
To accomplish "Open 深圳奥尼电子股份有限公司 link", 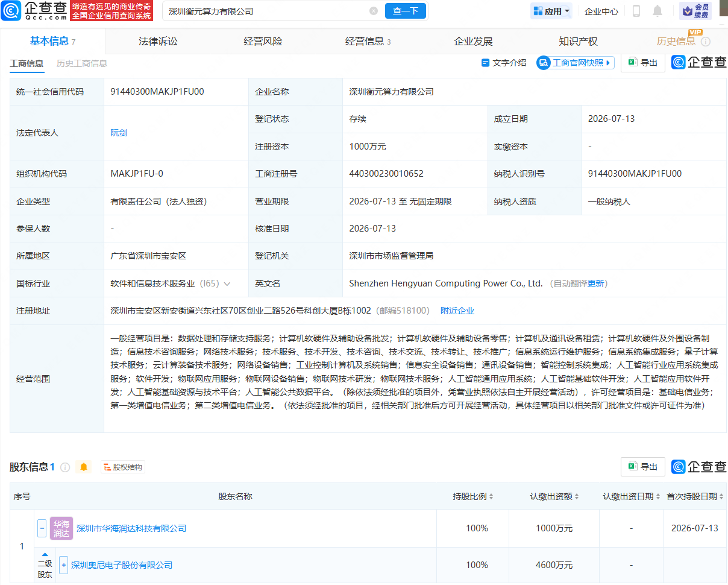I will [122, 565].
